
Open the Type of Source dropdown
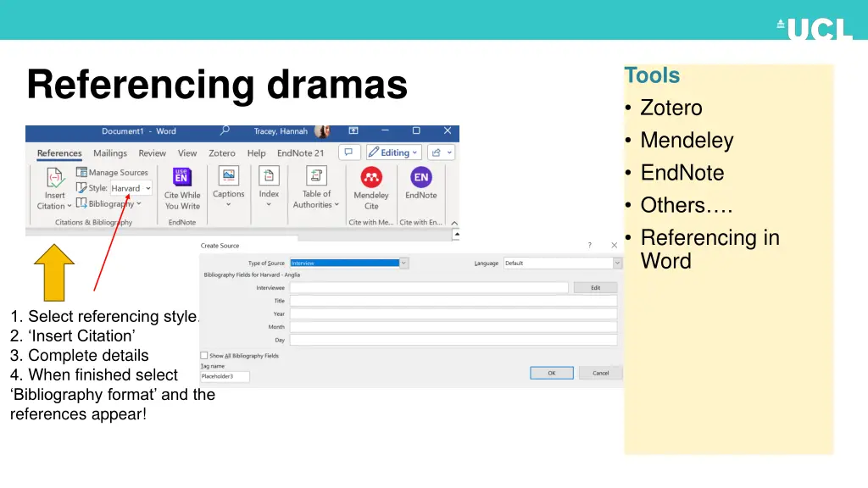pos(403,263)
